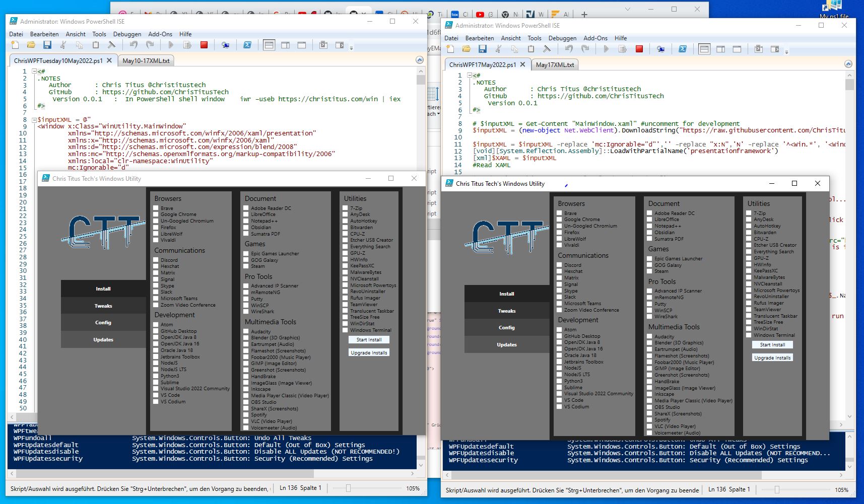Open browser tab list chevron dropdown
Image resolution: width=864 pixels, height=504 pixels.
click(x=627, y=9)
